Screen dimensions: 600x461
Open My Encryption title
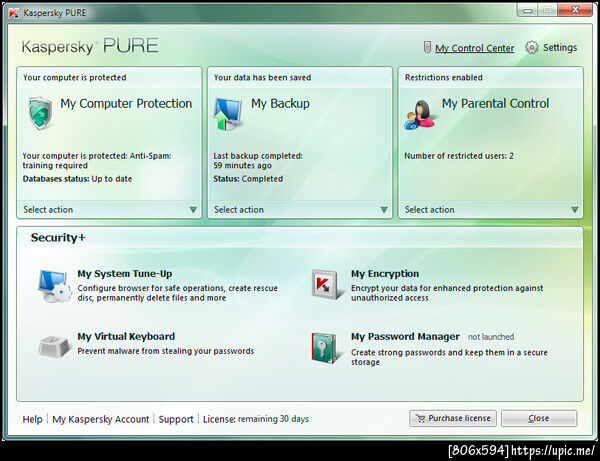tap(385, 274)
